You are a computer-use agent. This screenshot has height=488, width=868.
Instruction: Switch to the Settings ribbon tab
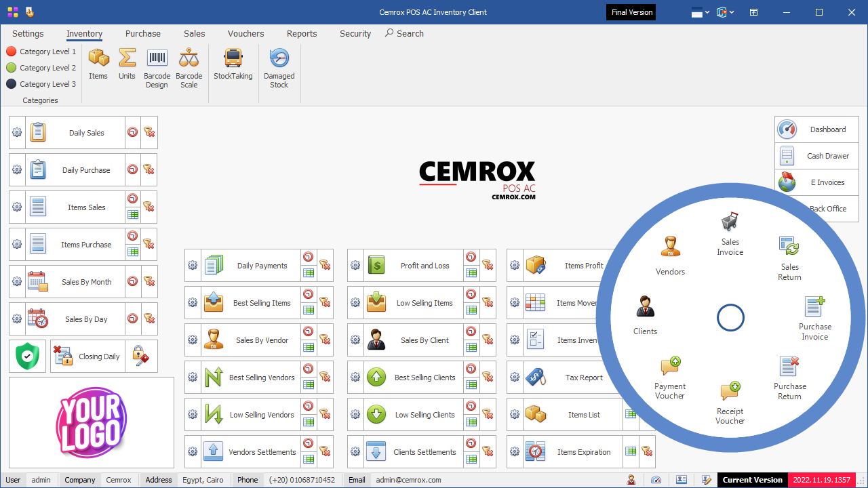[28, 33]
